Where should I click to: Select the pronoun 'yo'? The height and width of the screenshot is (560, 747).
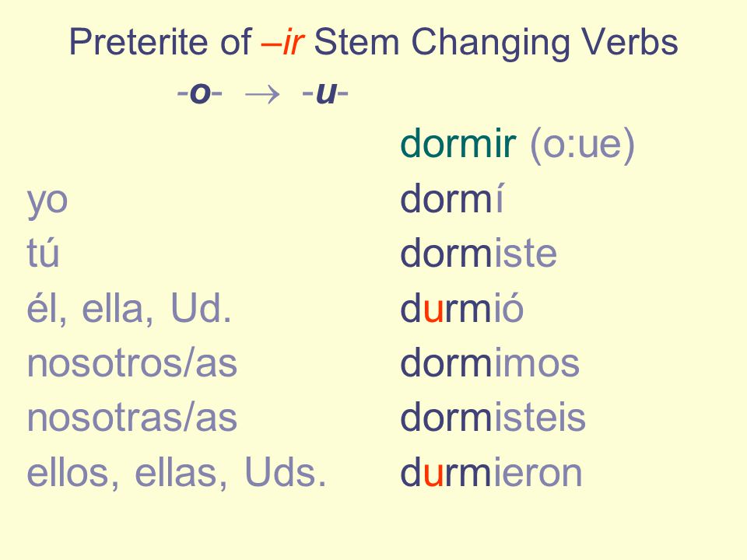point(47,202)
